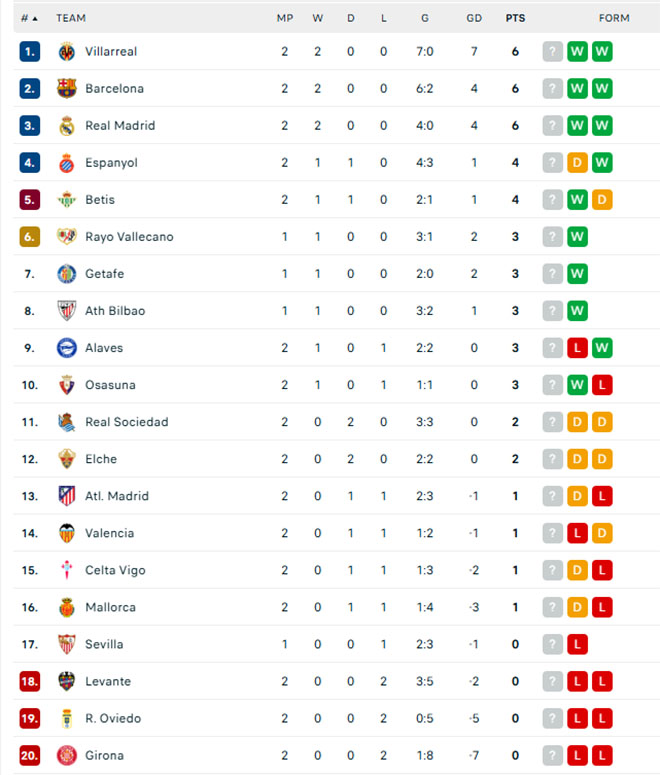
Task: Click Villarreal's grey upcoming match badge
Action: coord(553,51)
